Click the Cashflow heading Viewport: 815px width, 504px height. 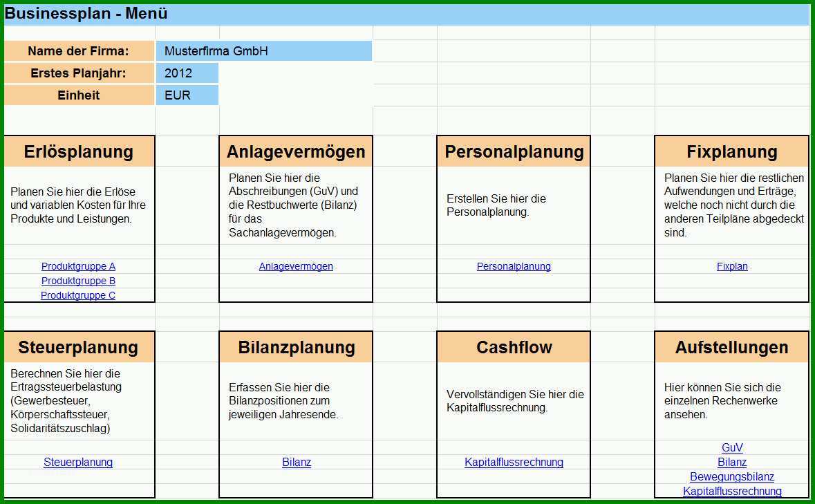click(514, 347)
